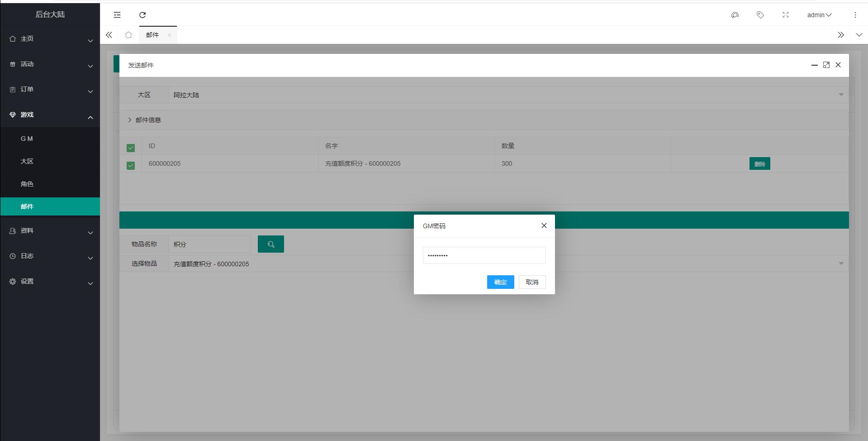Confirm GM password with 确定 button

click(x=500, y=282)
